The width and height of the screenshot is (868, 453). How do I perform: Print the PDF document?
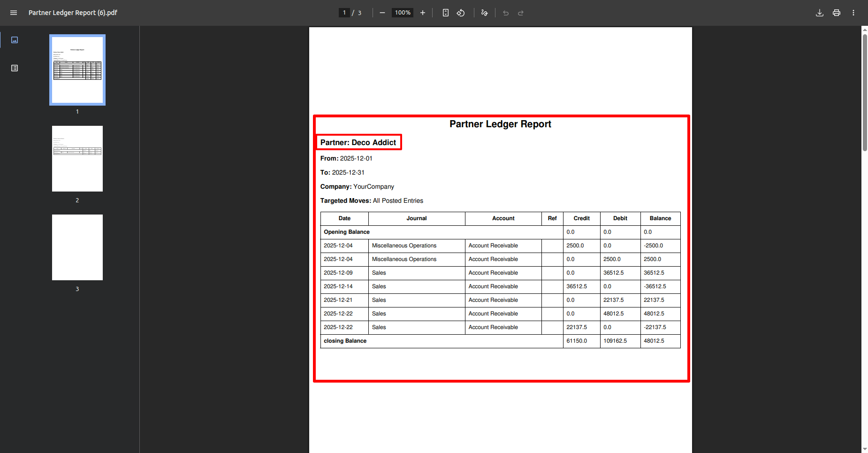click(837, 13)
